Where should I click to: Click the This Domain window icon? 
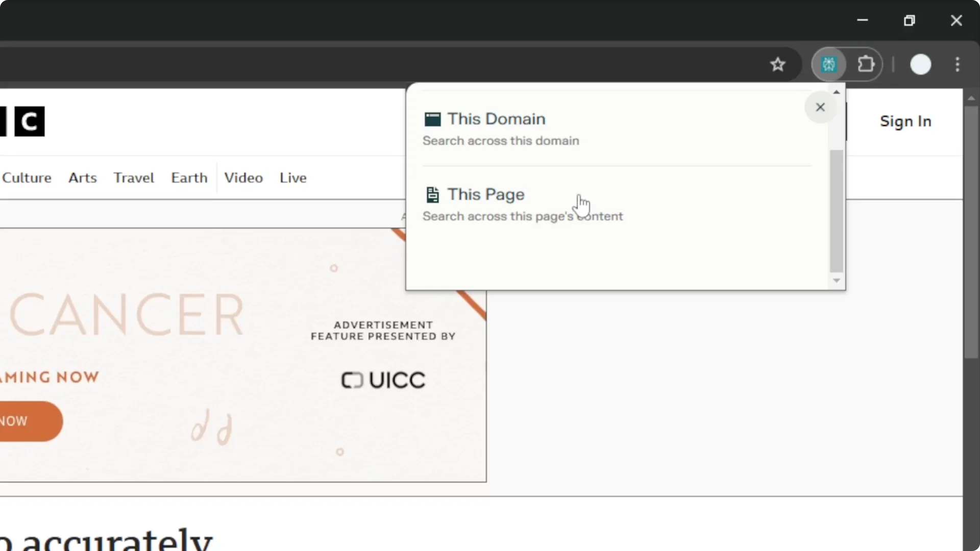point(432,119)
